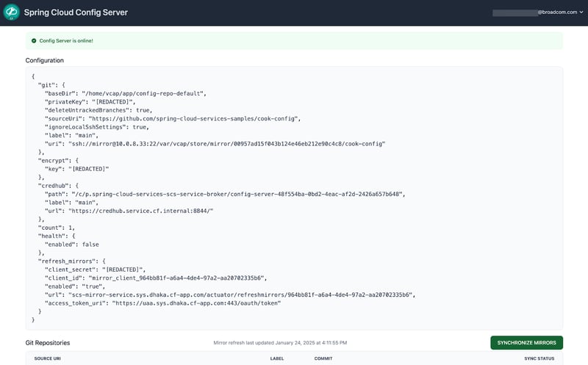Viewport: 588px width, 365px height.
Task: Select the Sync Status column header
Action: [x=539, y=359]
